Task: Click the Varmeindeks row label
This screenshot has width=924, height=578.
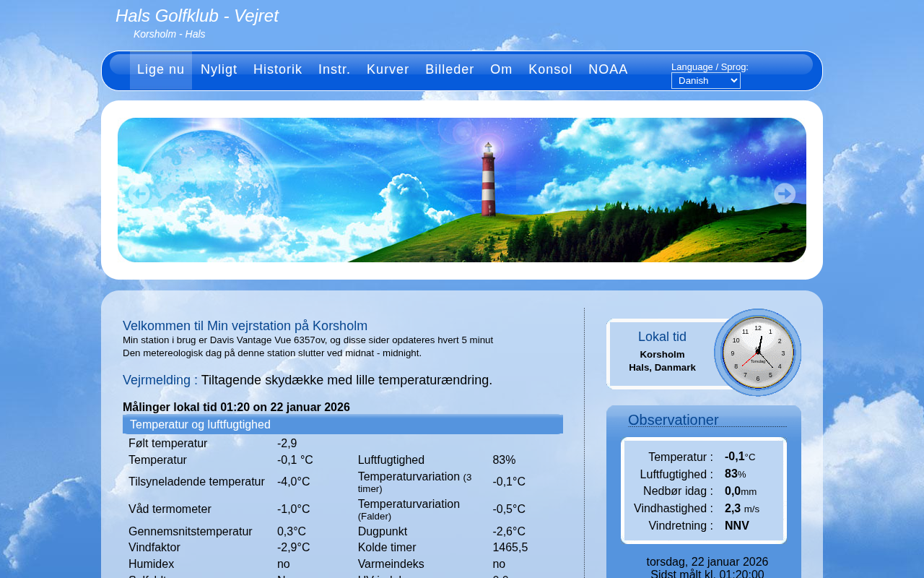Action: click(391, 564)
